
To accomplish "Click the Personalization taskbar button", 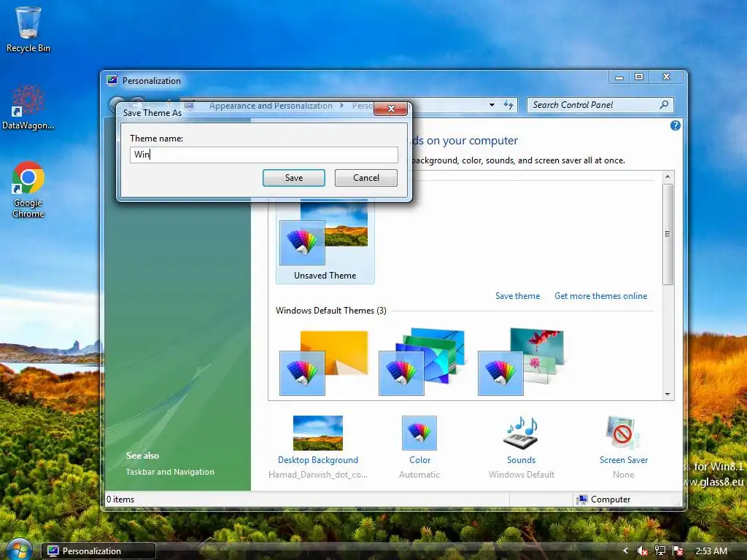I will tap(98, 551).
